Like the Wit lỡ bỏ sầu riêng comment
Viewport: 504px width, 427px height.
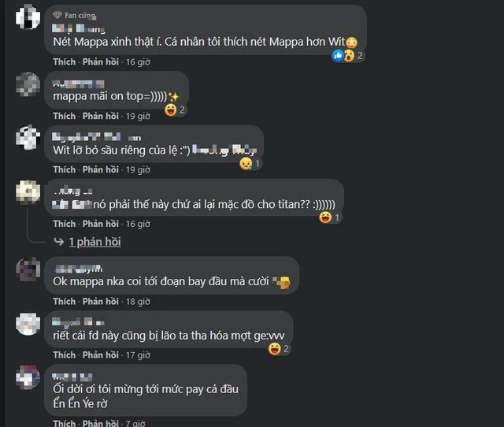click(x=65, y=169)
